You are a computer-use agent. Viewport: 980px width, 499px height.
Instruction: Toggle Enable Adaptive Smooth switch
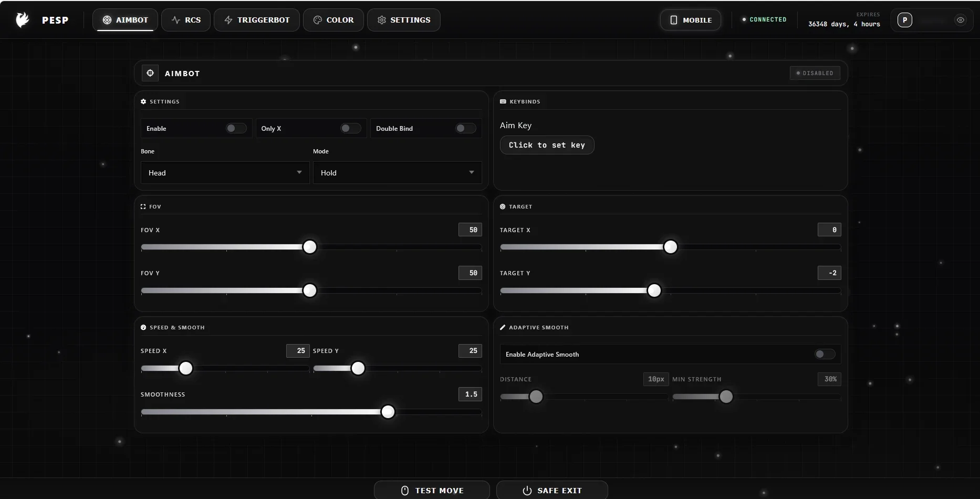pyautogui.click(x=825, y=354)
